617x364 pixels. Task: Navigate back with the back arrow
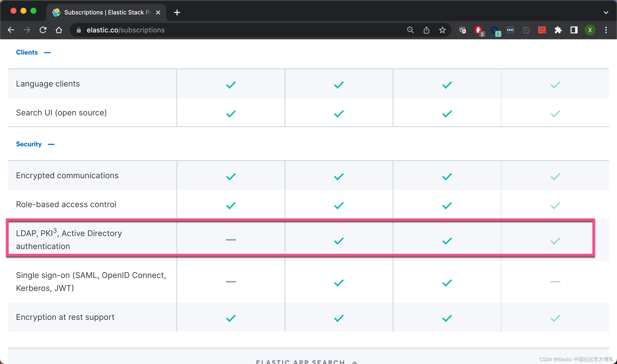11,30
